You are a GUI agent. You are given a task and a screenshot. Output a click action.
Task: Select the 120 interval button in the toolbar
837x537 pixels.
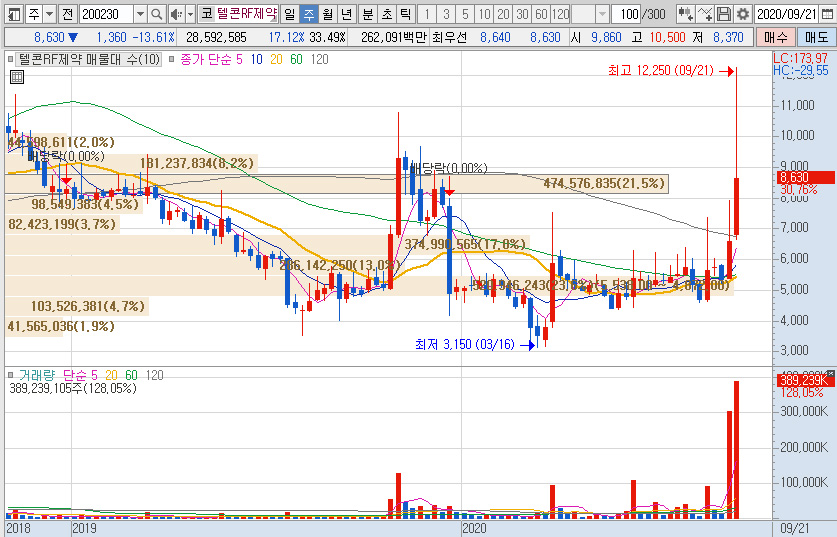click(560, 14)
